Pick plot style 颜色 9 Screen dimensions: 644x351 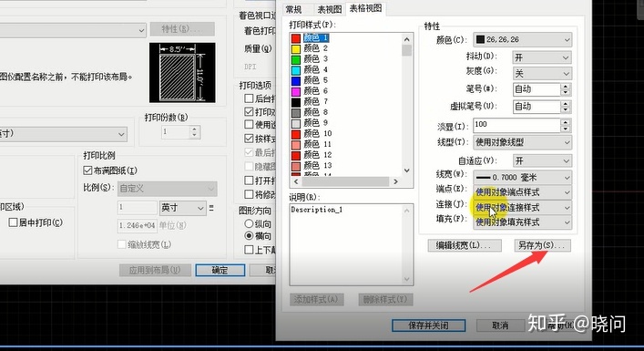tap(315, 123)
